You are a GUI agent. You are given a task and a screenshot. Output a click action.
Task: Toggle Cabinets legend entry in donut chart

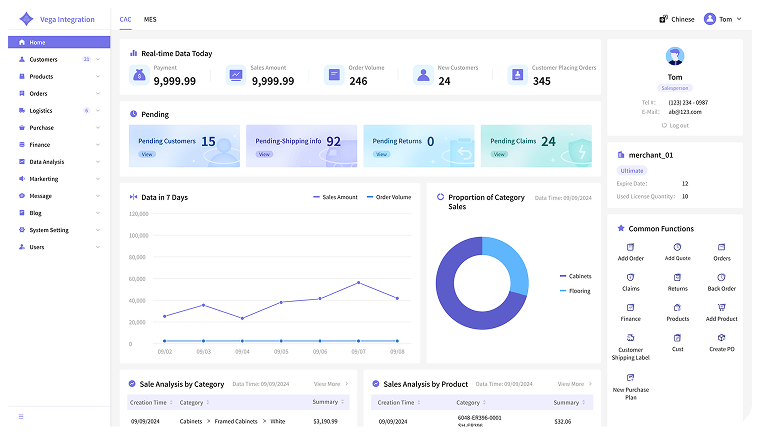point(575,276)
